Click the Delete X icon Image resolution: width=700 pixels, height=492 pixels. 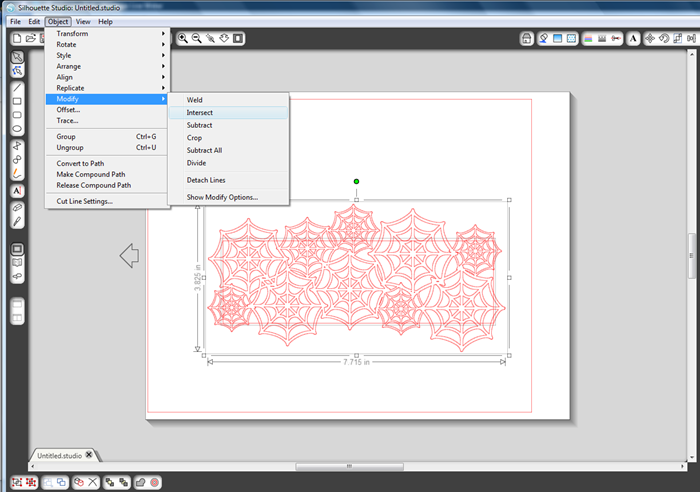[92, 482]
